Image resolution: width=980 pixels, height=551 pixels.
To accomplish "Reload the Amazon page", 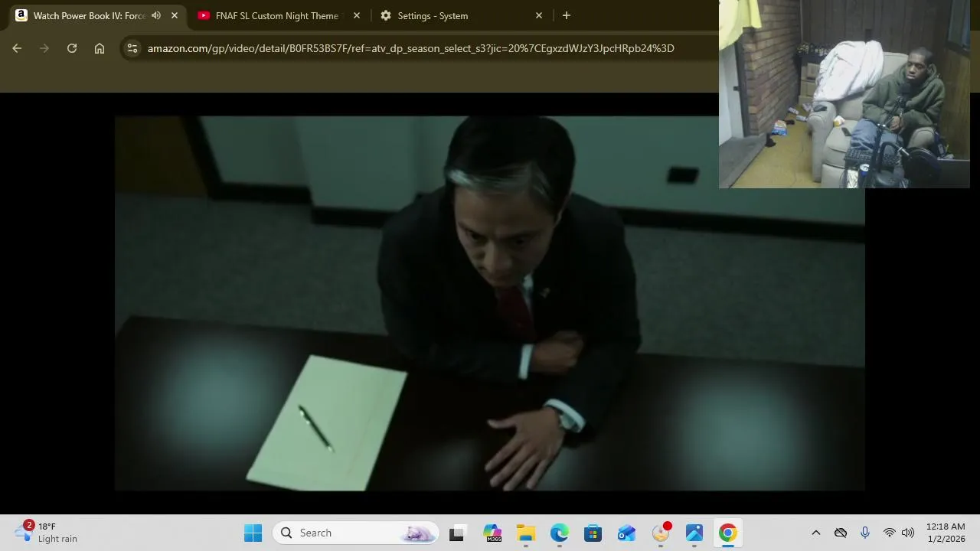I will 72,48.
